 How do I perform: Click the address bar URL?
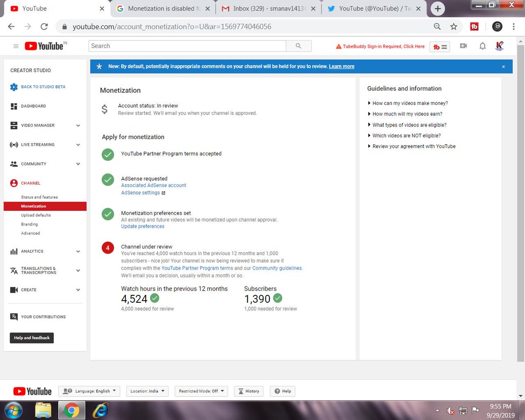(x=172, y=27)
